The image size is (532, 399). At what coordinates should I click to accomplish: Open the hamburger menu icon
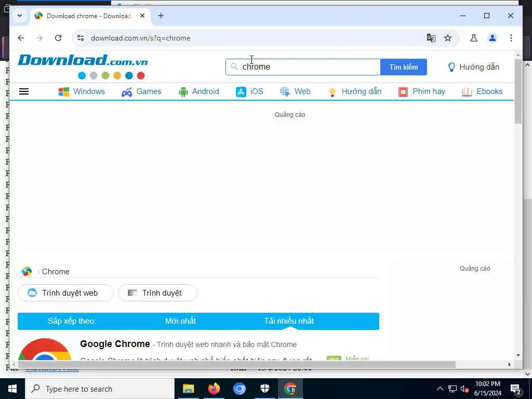click(24, 91)
